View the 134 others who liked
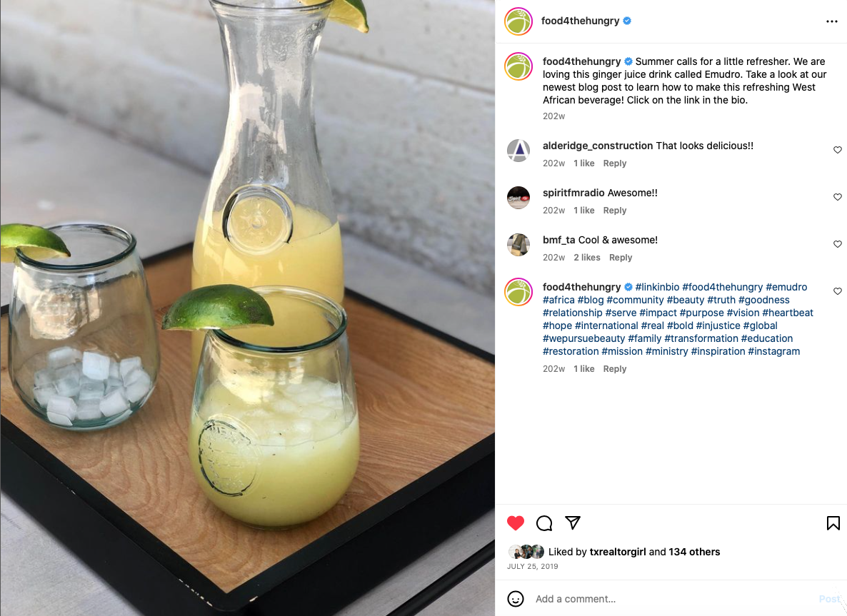This screenshot has height=616, width=847. [694, 552]
